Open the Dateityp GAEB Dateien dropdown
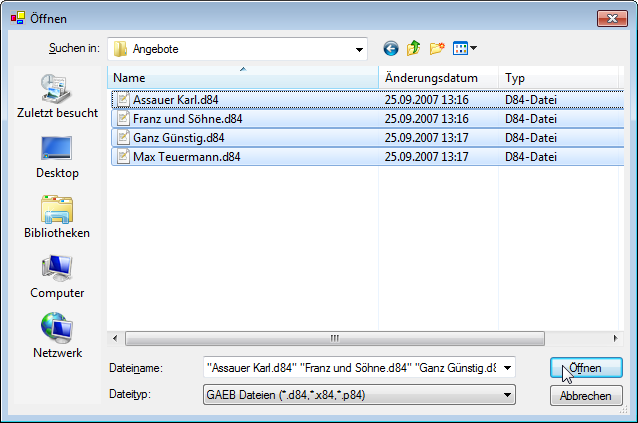This screenshot has width=638, height=423. tap(359, 395)
